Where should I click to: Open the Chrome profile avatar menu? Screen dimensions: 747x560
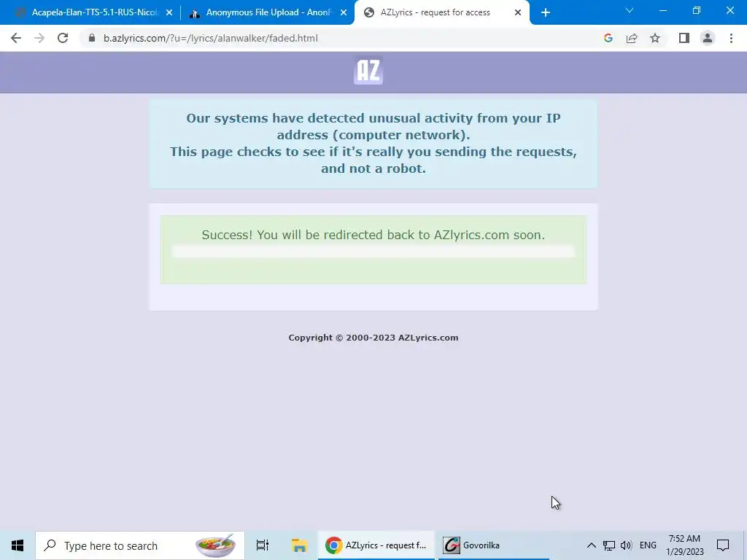708,38
